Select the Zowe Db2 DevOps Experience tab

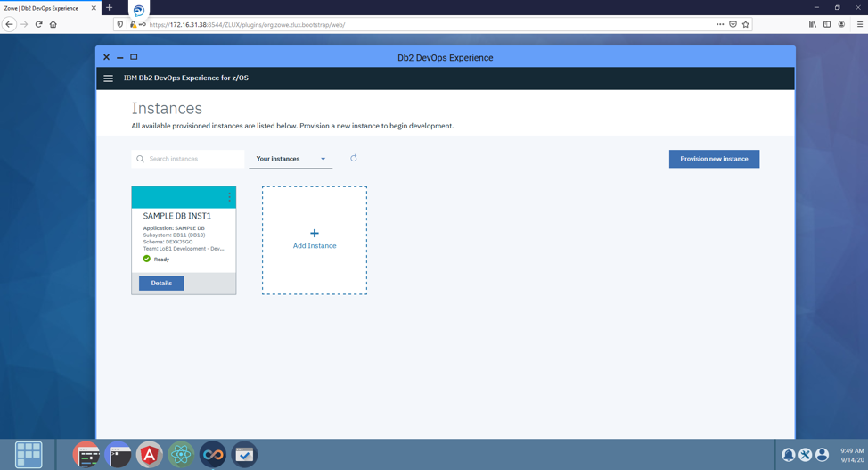pyautogui.click(x=50, y=8)
